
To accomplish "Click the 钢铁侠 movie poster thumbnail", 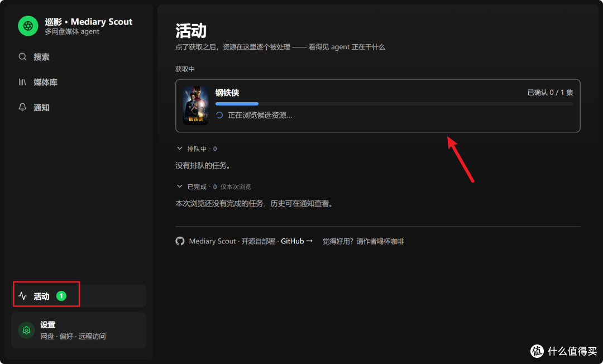I will pyautogui.click(x=196, y=106).
